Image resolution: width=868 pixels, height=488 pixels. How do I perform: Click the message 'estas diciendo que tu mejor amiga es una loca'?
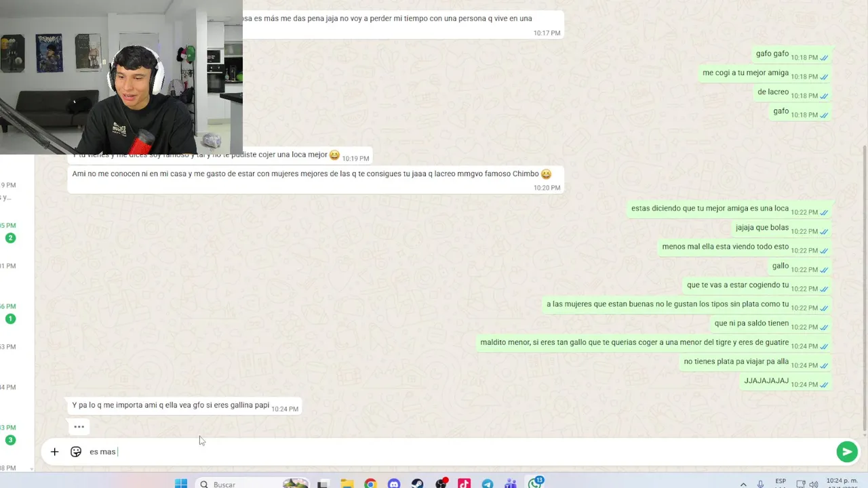click(729, 209)
